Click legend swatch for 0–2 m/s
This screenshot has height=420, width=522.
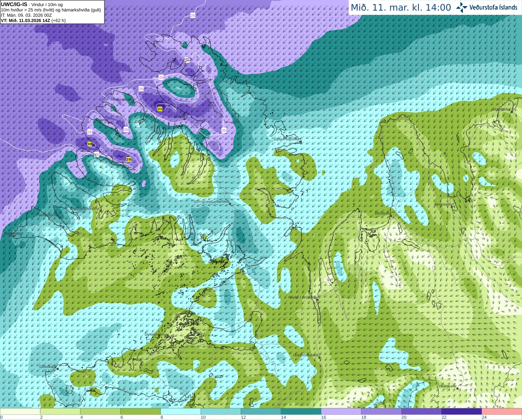[x=20, y=411]
